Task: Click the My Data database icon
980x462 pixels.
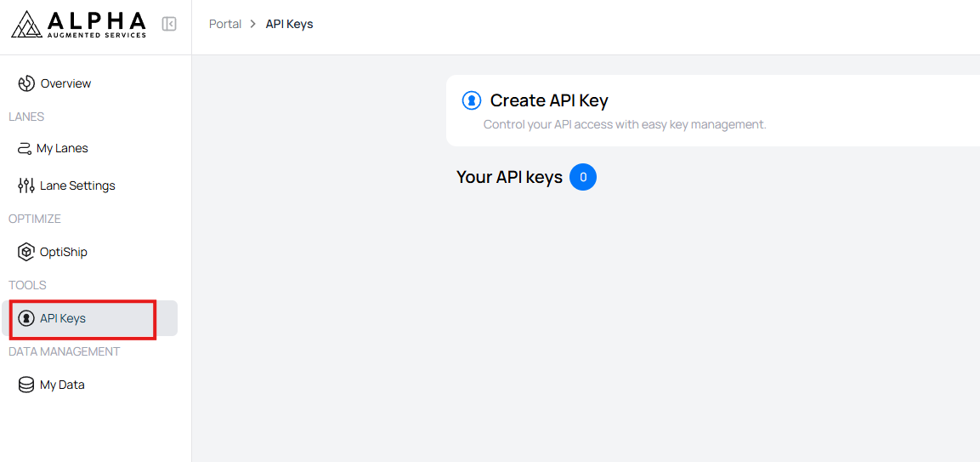Action: coord(26,385)
